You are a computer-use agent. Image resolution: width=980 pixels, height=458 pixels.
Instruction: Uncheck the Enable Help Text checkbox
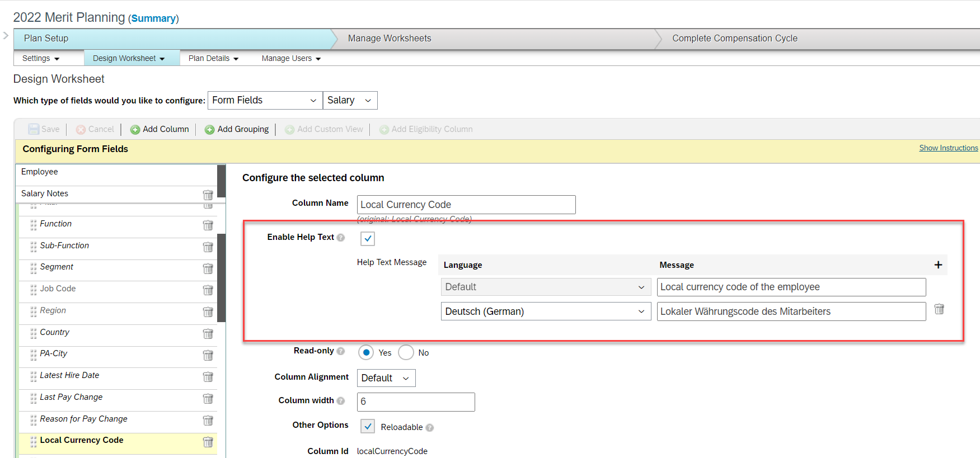click(368, 239)
